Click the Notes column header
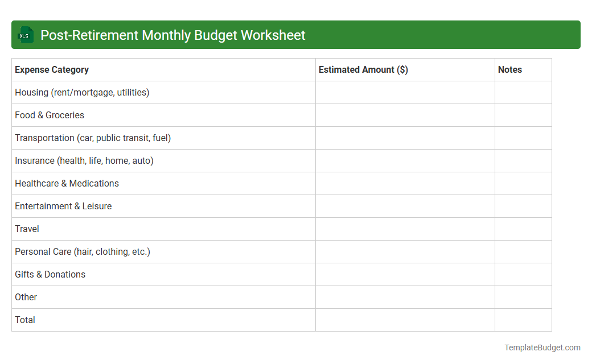 (x=509, y=69)
